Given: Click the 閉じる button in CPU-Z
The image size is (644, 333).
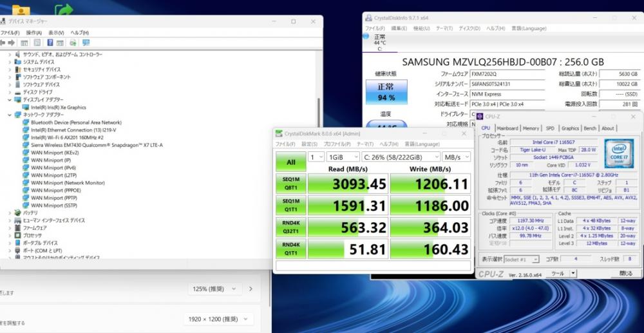Looking at the screenshot, I should [625, 274].
